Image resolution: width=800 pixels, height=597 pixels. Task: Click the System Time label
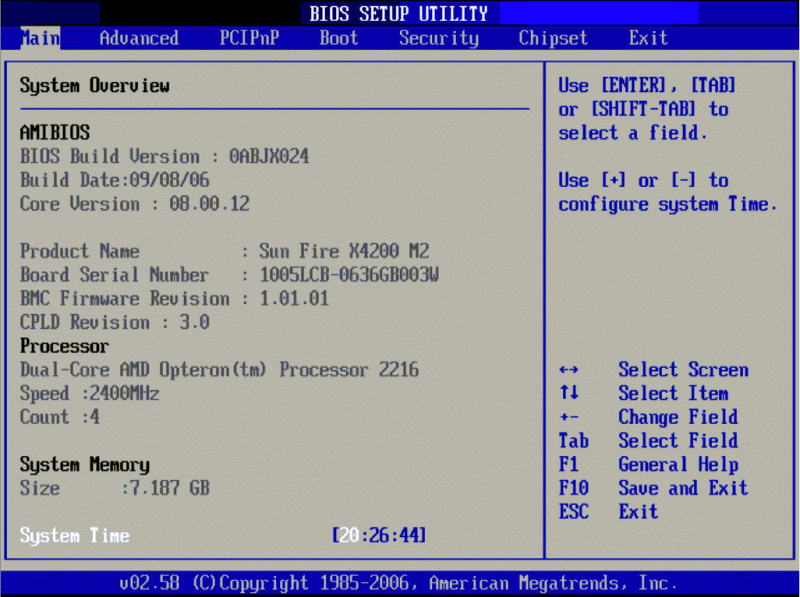(x=74, y=536)
